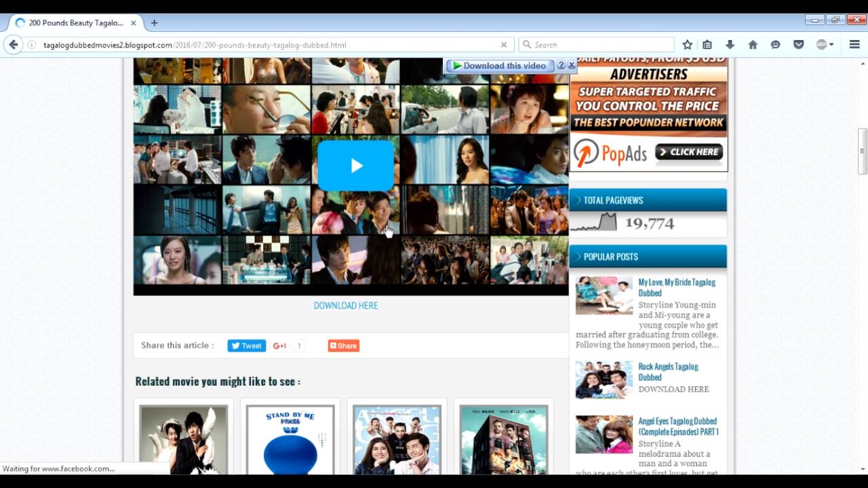Open My Love, My Bride Tagalog Dubbed link
The image size is (868, 488).
click(x=677, y=287)
